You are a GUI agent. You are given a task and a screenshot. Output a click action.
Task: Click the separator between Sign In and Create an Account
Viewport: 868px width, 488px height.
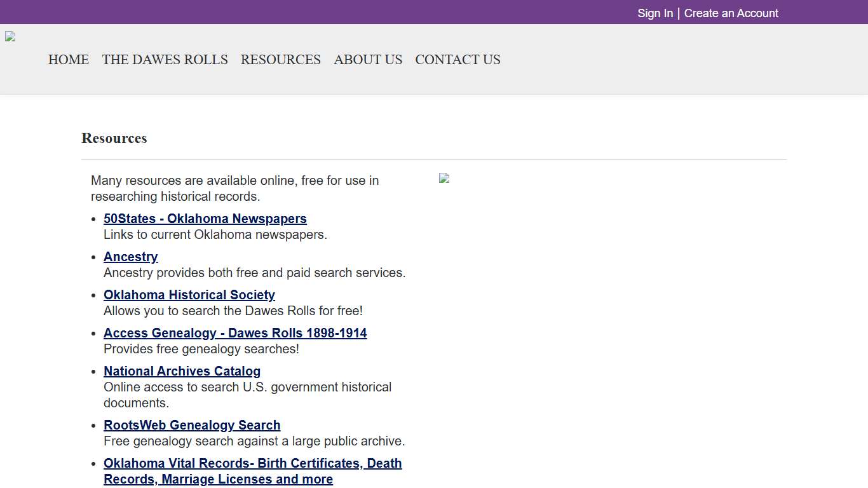click(679, 13)
